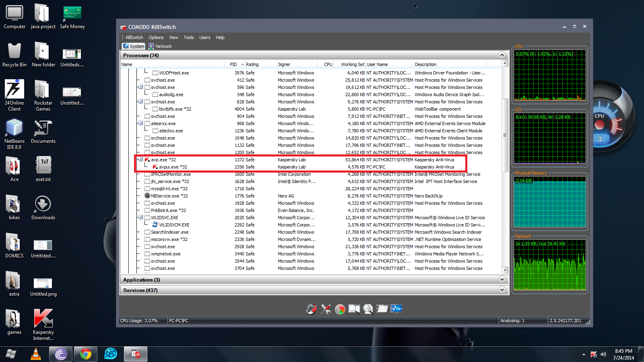Select the Kaspersky Internet desktop shortcut
This screenshot has height=362, width=644.
[43, 325]
